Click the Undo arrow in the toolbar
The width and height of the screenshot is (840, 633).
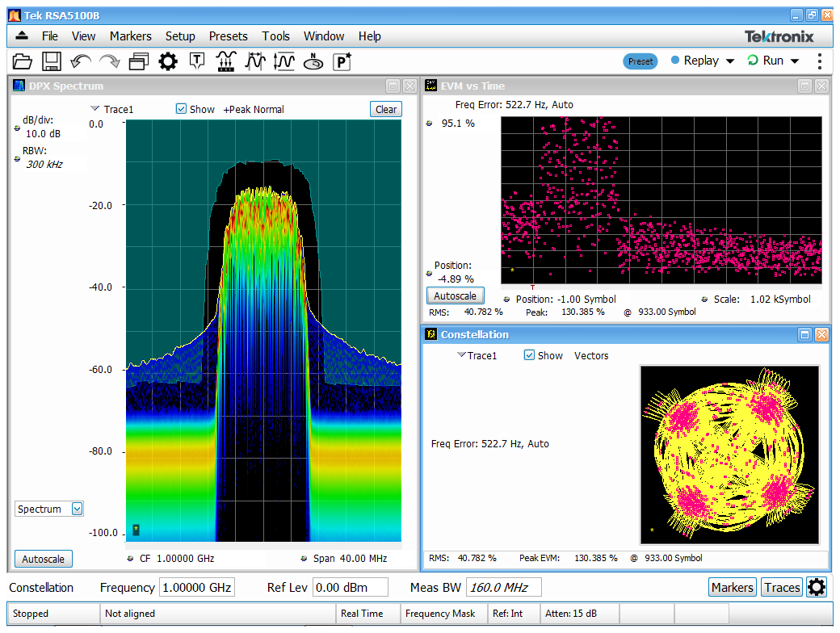(78, 61)
